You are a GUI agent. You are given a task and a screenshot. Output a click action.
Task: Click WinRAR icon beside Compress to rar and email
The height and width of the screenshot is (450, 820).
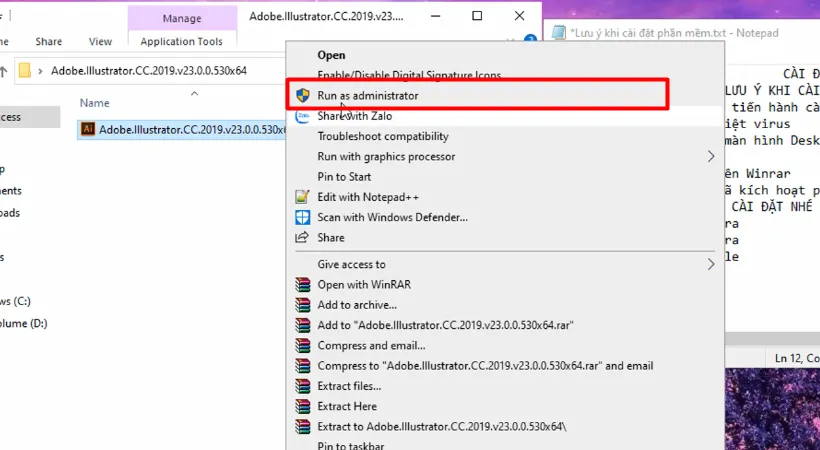click(302, 366)
